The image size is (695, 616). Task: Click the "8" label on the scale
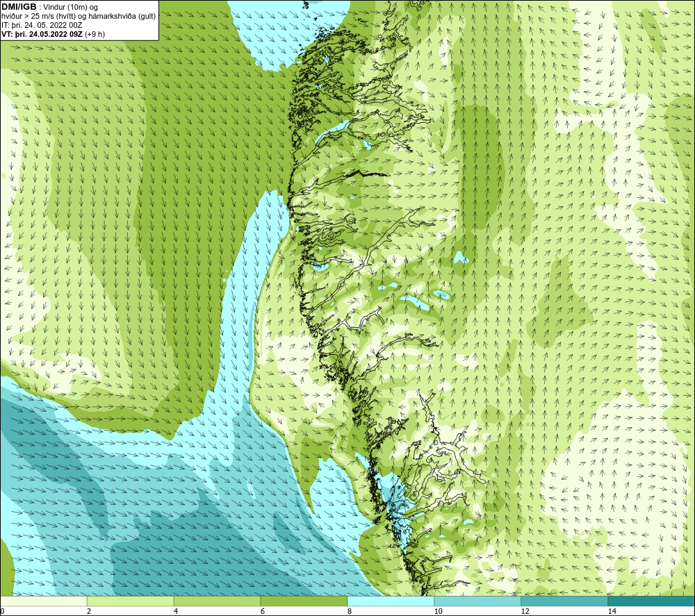[350, 611]
